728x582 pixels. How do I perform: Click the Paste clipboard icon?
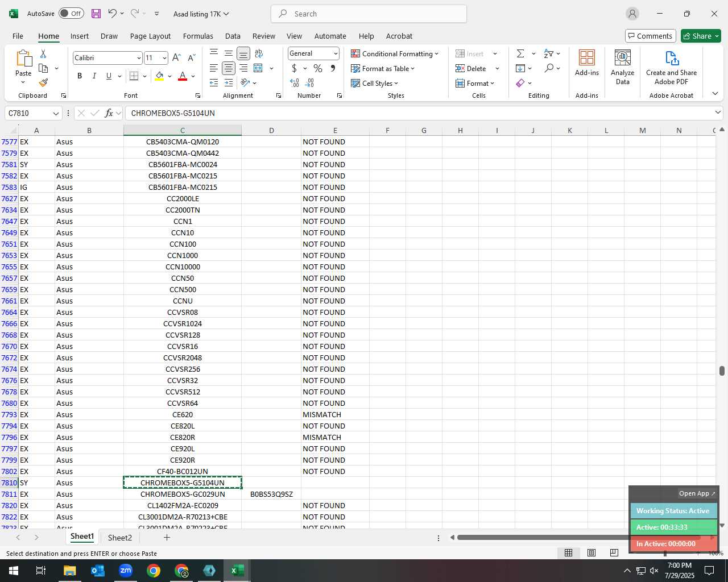tap(23, 59)
